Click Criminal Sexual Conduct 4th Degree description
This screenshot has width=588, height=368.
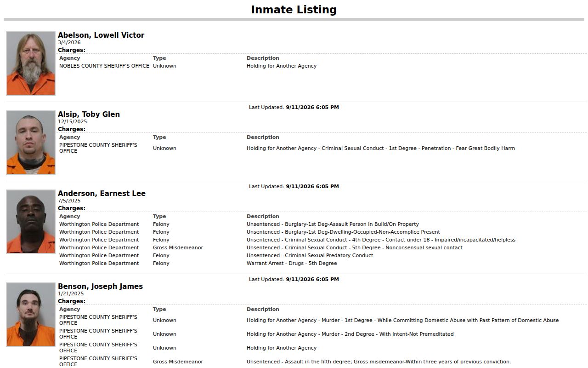pos(381,240)
